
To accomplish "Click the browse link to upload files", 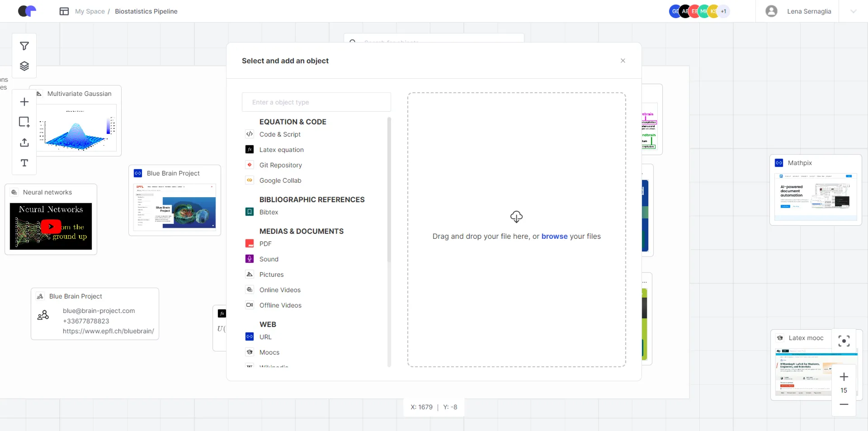I will (x=554, y=237).
